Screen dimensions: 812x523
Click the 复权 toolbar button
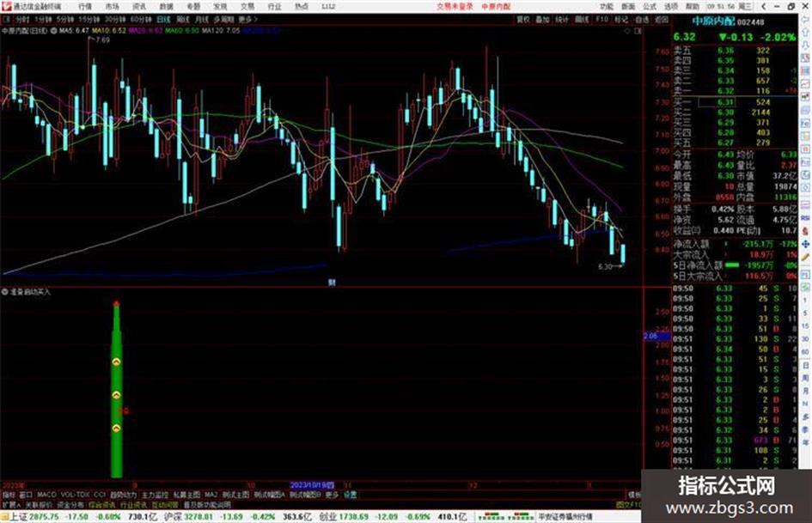[x=523, y=19]
